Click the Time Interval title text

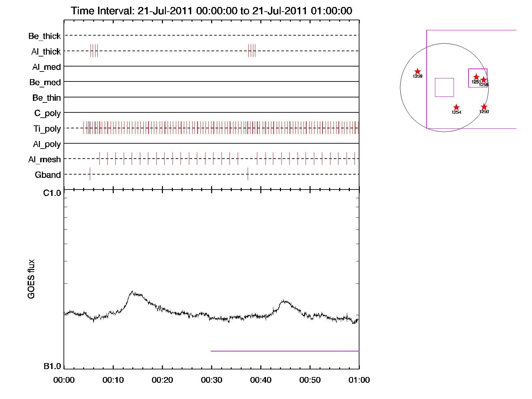(211, 11)
